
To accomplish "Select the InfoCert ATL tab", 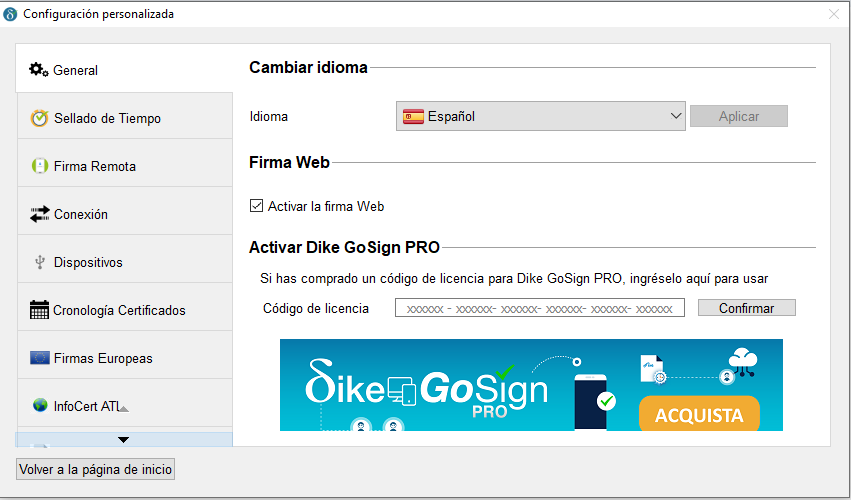I will (x=125, y=405).
